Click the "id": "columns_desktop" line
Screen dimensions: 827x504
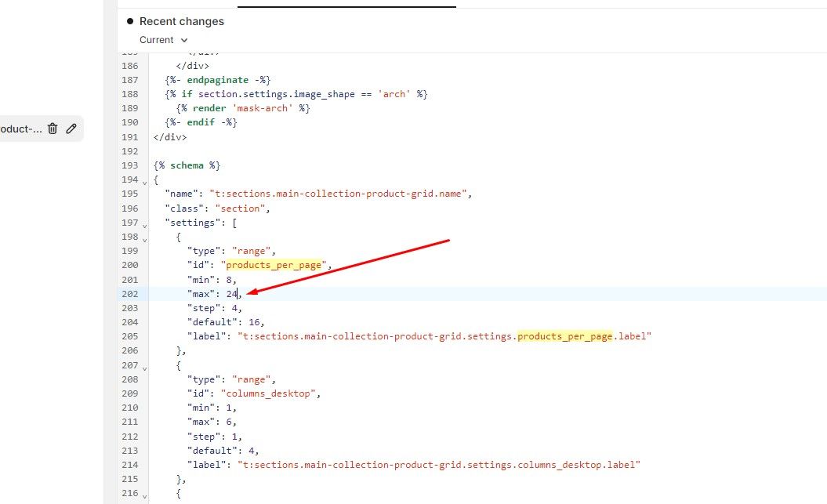(254, 393)
